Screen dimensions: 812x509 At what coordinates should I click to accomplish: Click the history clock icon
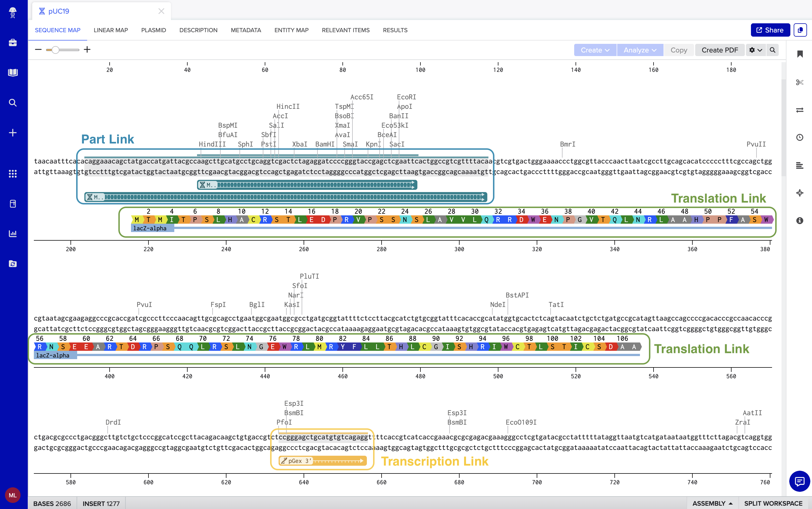800,137
